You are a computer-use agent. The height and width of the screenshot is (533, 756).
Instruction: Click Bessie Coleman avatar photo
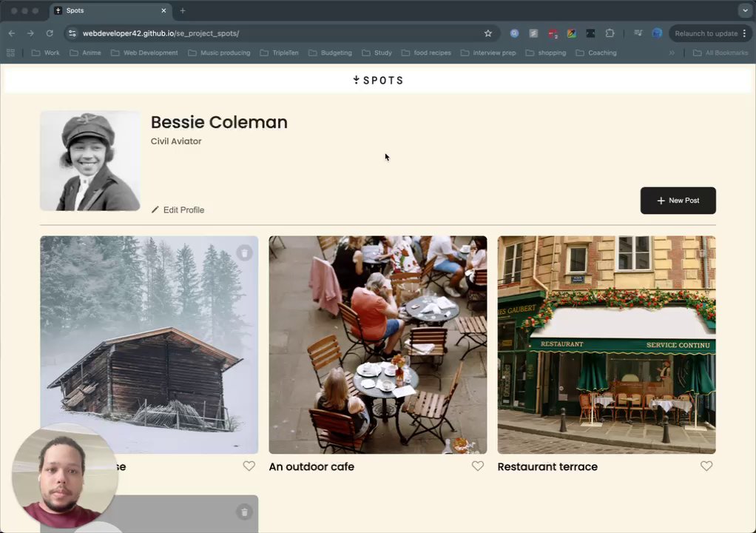(x=90, y=161)
